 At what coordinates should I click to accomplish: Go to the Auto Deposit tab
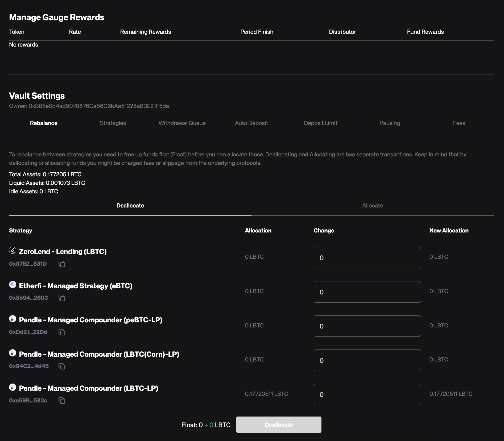[x=251, y=123]
